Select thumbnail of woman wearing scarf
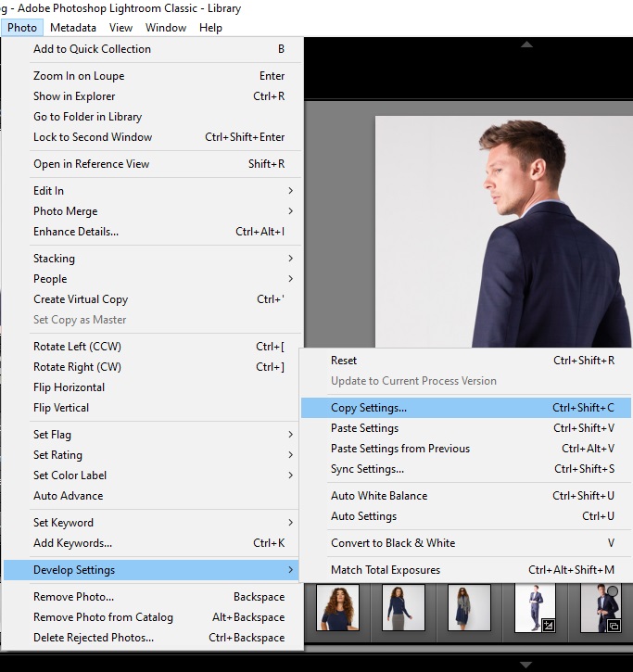The height and width of the screenshot is (672, 633). 469,607
